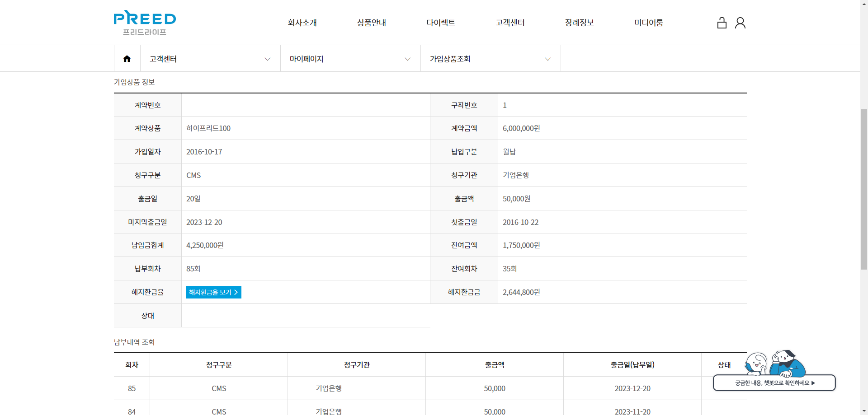Click the 해지환급율 보기 button

tap(213, 292)
